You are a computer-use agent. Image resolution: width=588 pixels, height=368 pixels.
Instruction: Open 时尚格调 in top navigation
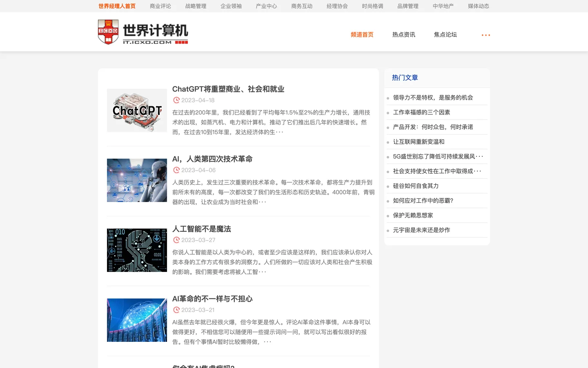click(372, 6)
